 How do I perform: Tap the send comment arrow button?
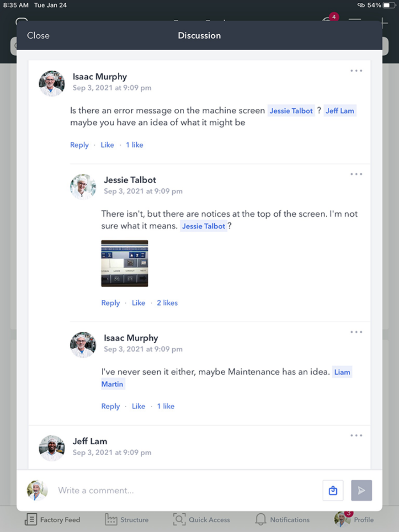point(361,490)
